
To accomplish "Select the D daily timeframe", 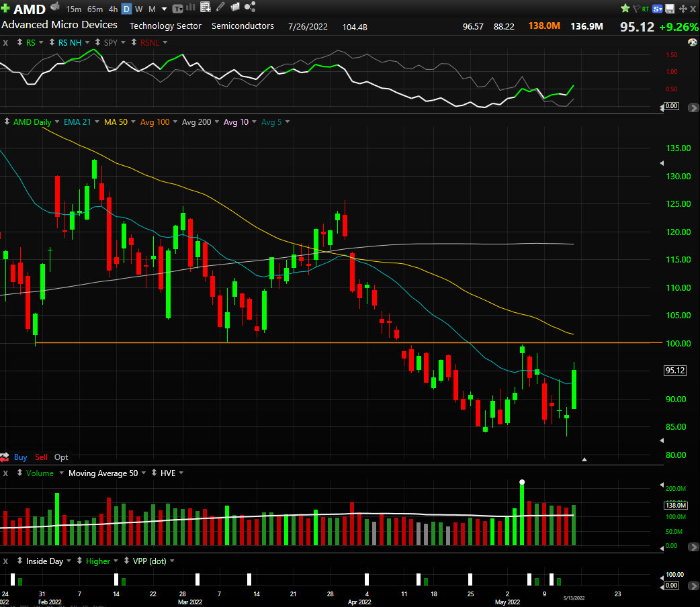I will pos(127,9).
